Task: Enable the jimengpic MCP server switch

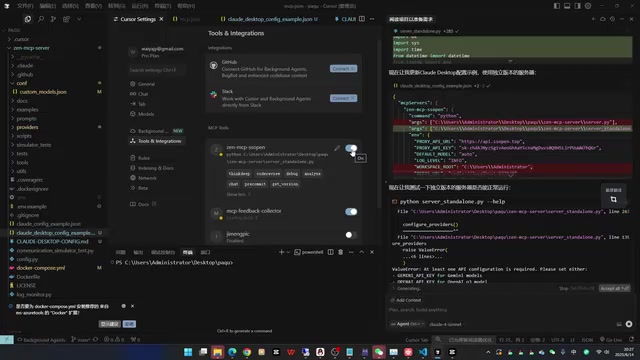Action: point(351,235)
